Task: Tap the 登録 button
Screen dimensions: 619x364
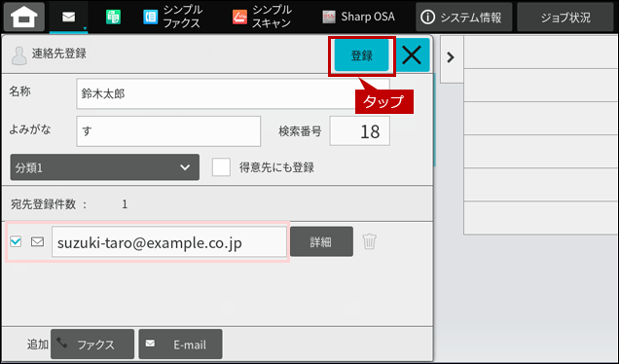Action: pyautogui.click(x=362, y=55)
